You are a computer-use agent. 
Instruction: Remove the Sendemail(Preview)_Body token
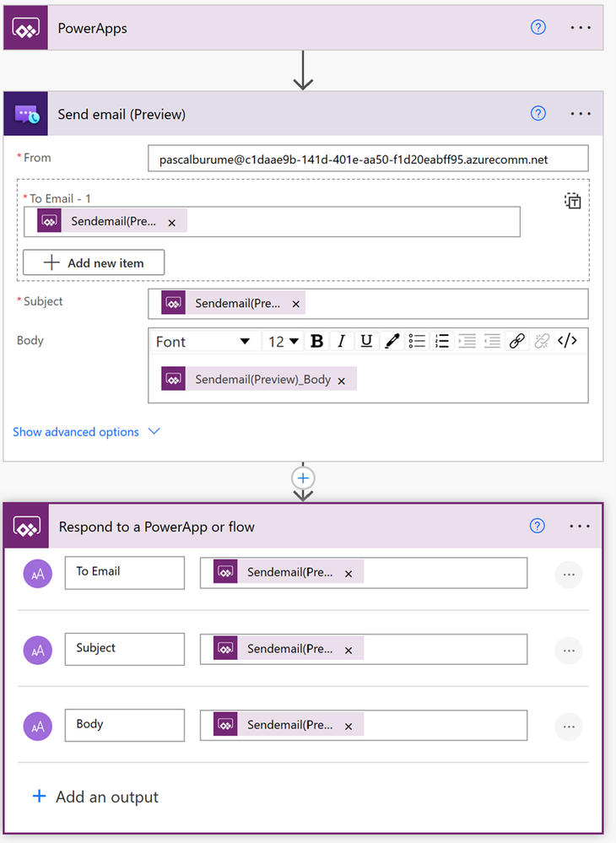[341, 381]
